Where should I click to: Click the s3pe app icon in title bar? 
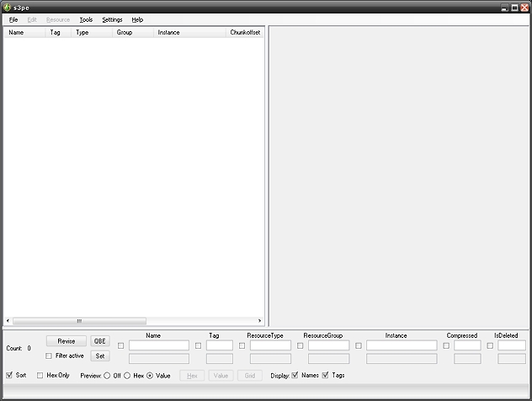[8, 7]
